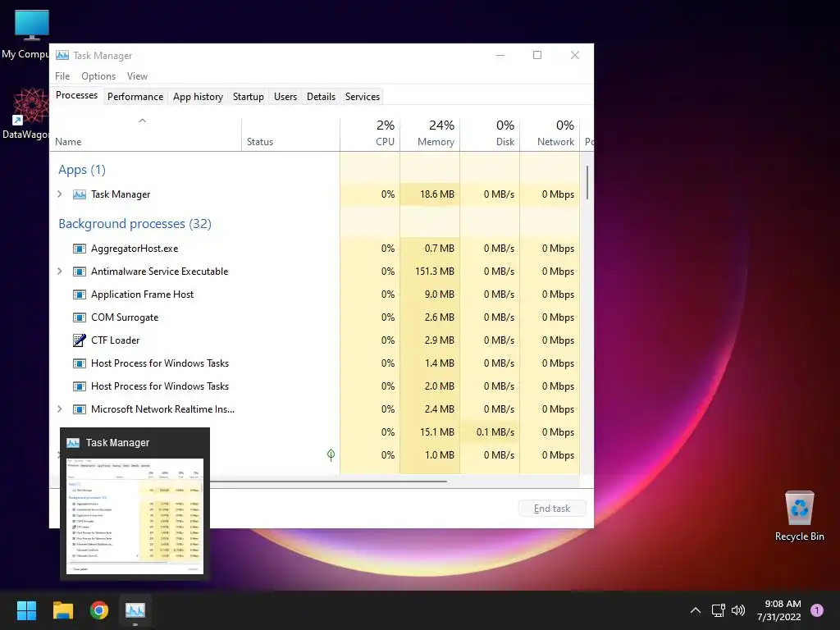
Task: Click the Background processes (32) heading
Action: coord(135,223)
